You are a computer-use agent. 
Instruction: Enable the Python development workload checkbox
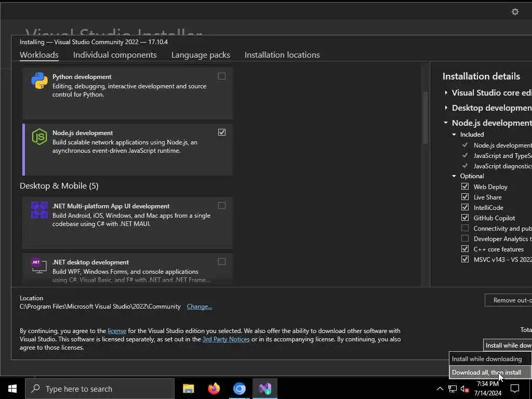(x=221, y=76)
